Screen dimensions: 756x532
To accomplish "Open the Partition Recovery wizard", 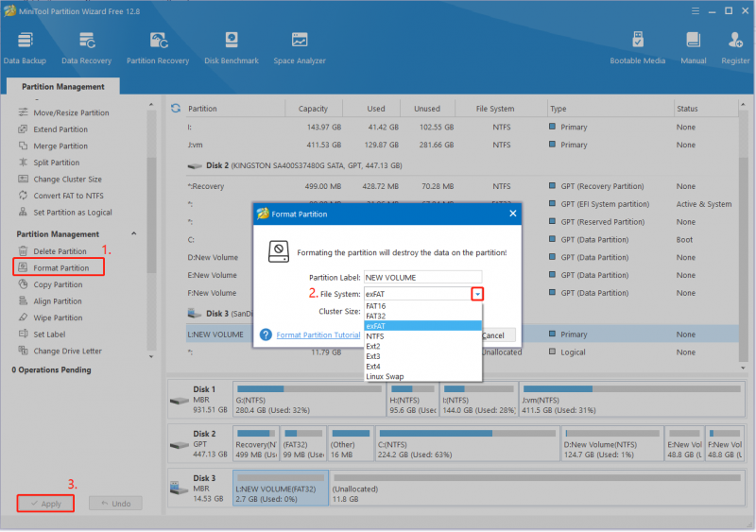I will pyautogui.click(x=158, y=48).
